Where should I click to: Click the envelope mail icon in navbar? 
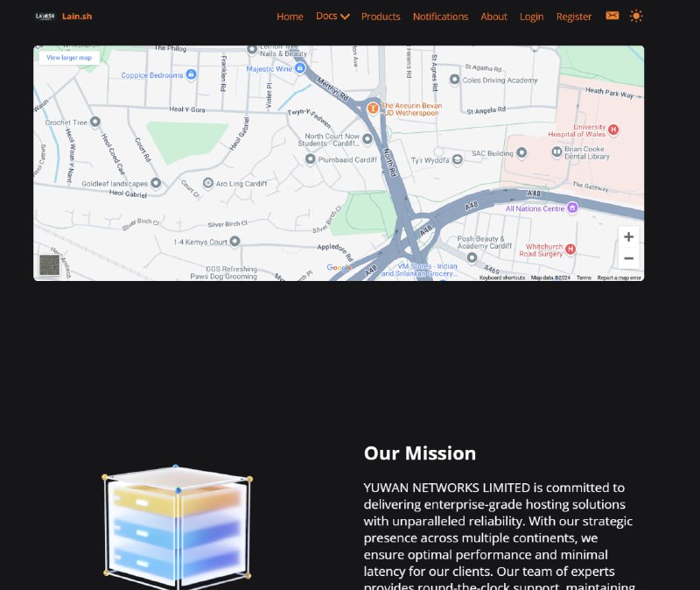point(612,16)
